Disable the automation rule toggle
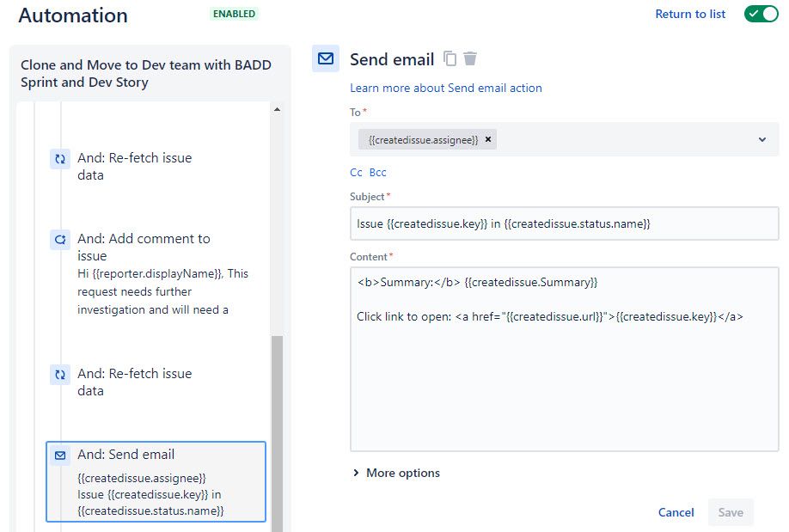789x532 pixels. (761, 14)
